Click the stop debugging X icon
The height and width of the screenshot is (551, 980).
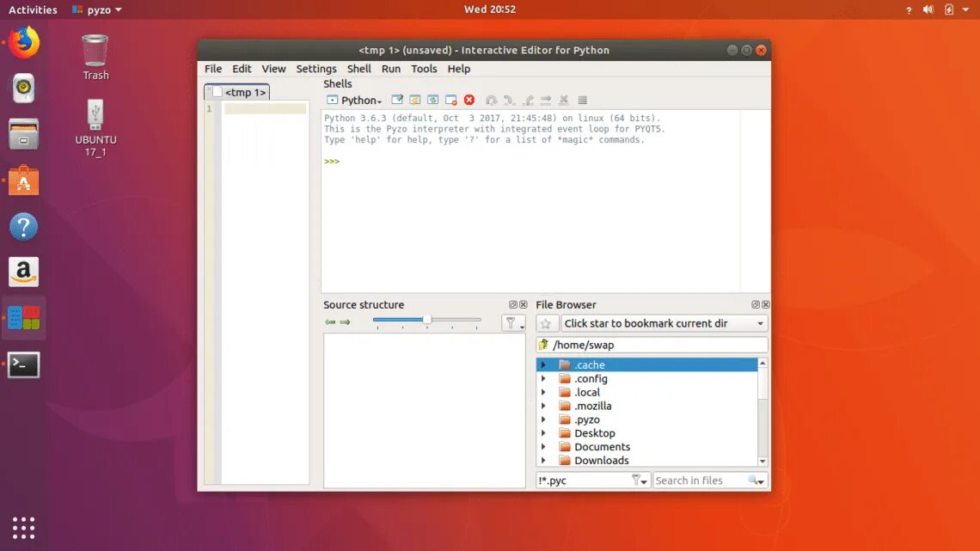tap(564, 100)
